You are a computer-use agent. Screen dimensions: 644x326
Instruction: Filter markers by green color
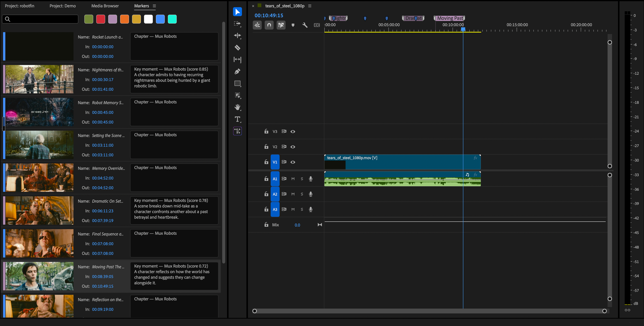(89, 19)
